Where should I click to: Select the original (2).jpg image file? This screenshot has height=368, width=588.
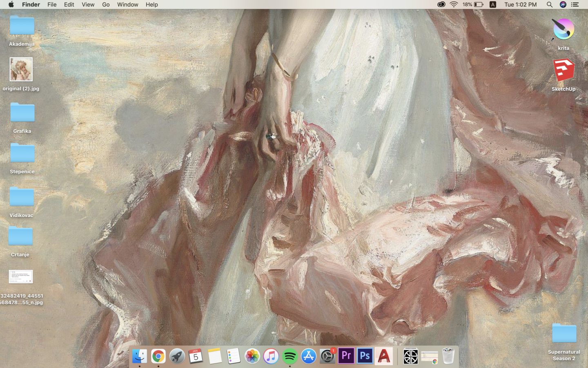click(x=21, y=70)
